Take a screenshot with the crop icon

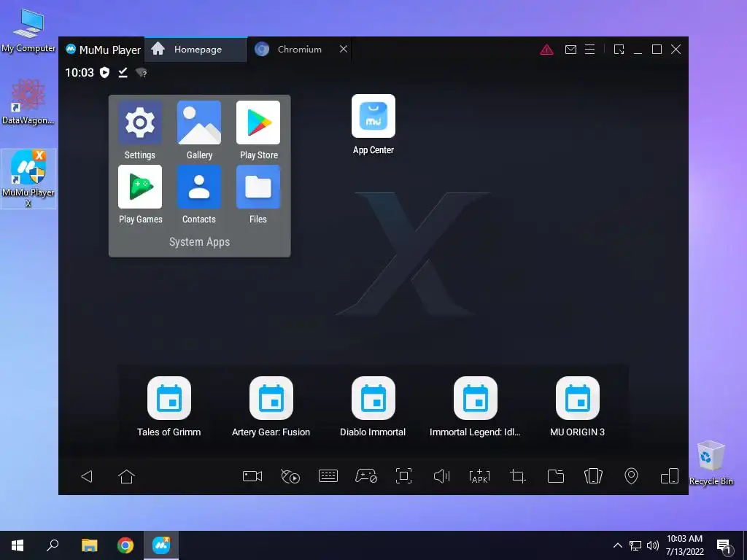point(517,476)
